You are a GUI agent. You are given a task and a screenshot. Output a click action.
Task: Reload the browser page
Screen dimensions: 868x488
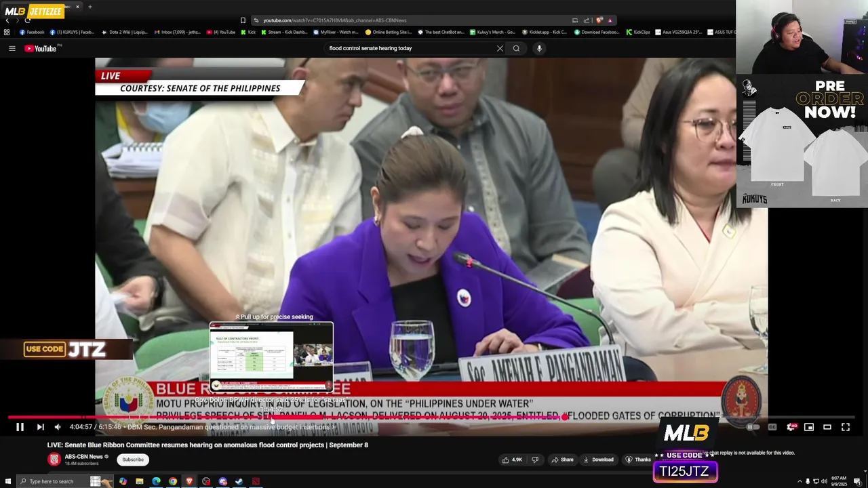point(27,20)
